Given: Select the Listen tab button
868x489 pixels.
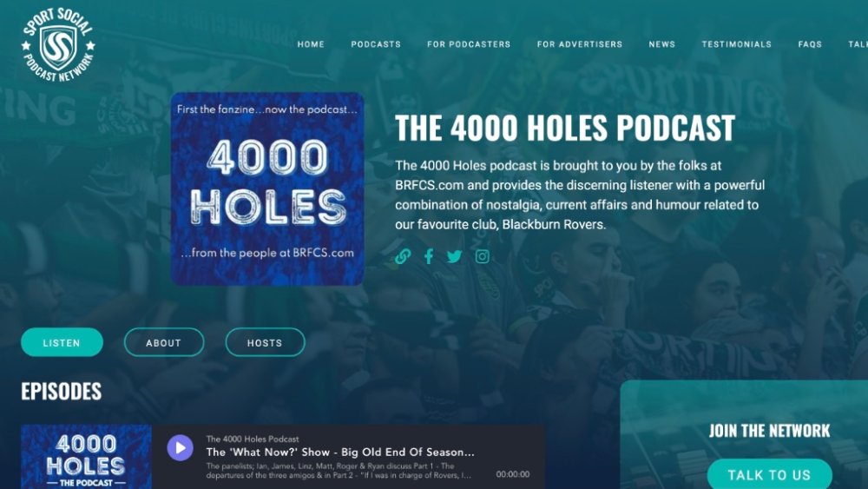Looking at the screenshot, I should pyautogui.click(x=62, y=342).
